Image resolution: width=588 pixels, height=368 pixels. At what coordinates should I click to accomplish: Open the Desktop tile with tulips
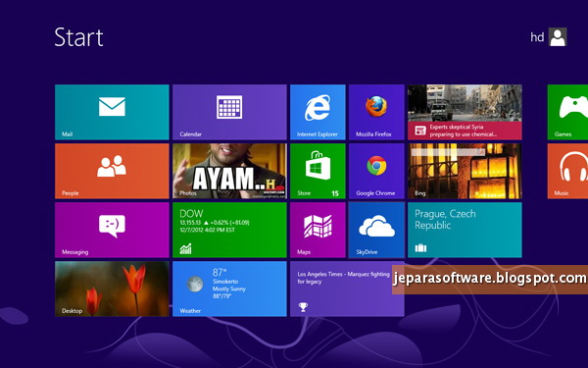pos(112,289)
